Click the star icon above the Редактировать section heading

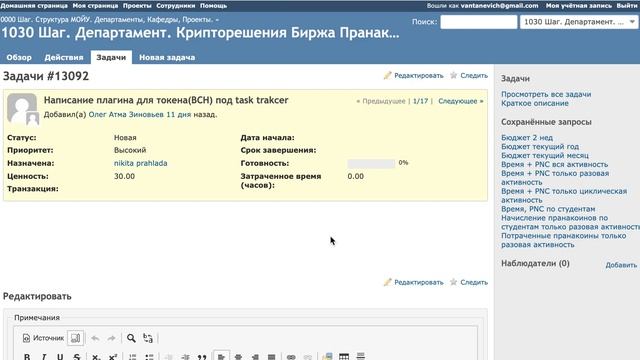453,282
